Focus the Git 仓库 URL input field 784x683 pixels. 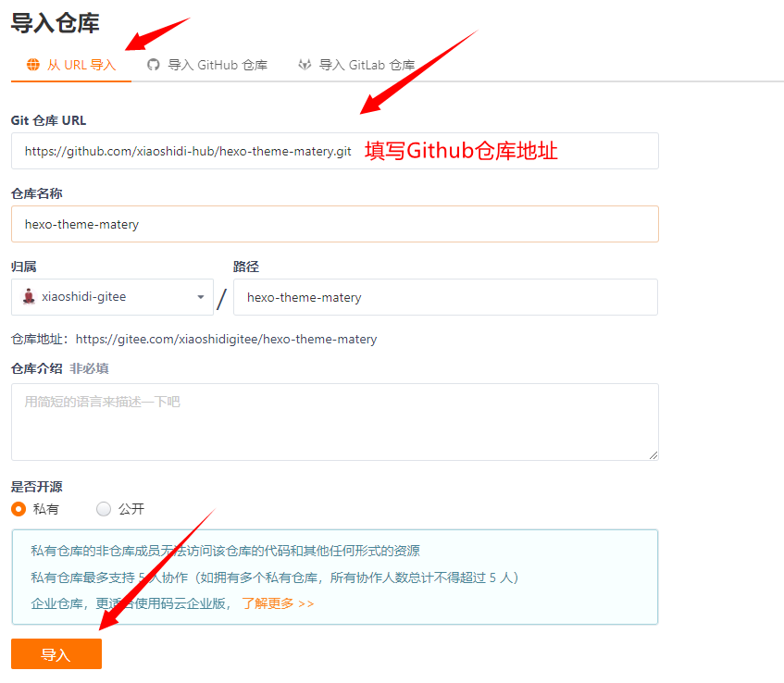(334, 151)
